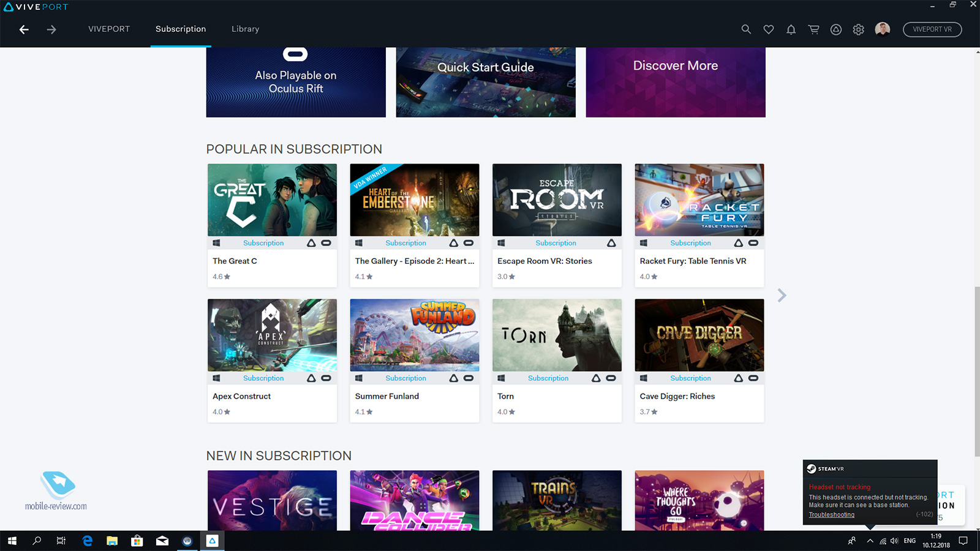Open the Library tab

point(246,29)
